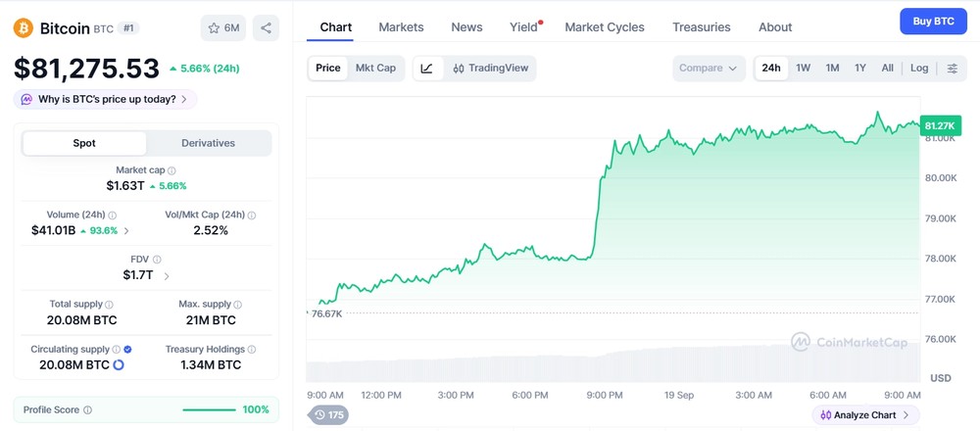Click Total supply info icon
The width and height of the screenshot is (980, 431).
tap(109, 305)
